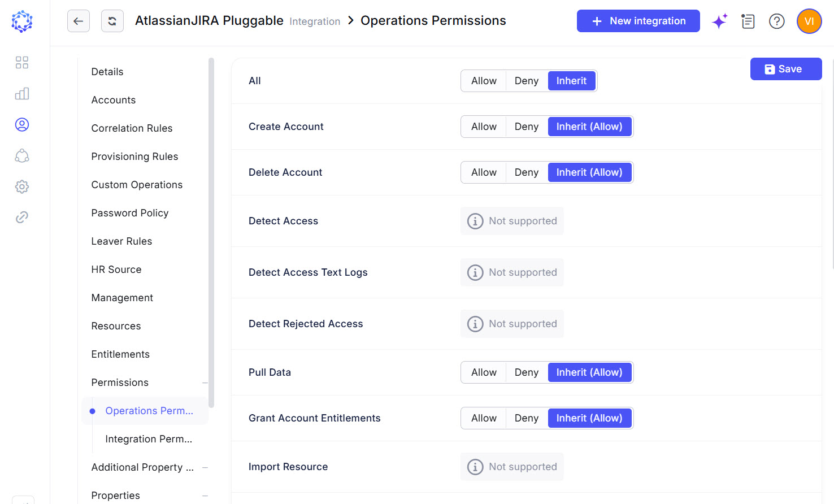
Task: Click the Pull Data row label
Action: 270,372
